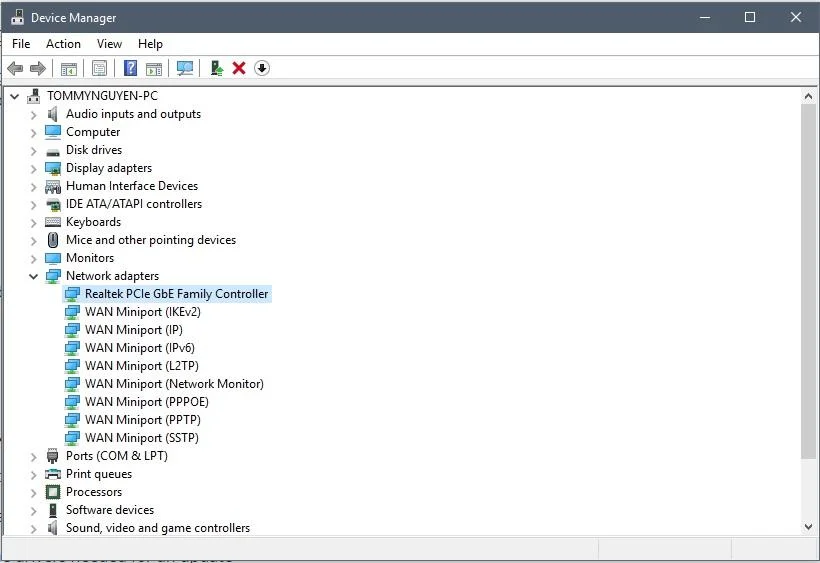Click the Disable device down-arrow icon
The height and width of the screenshot is (563, 820).
point(262,68)
